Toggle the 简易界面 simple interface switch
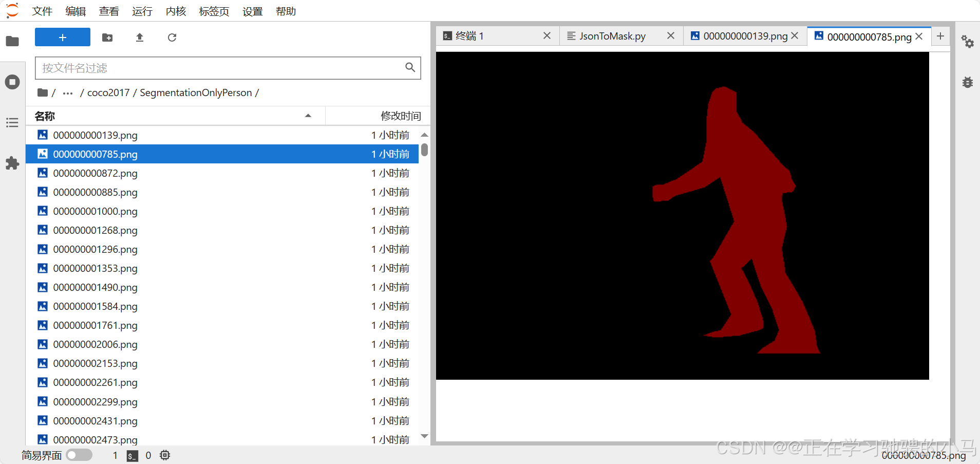This screenshot has width=980, height=464. pyautogui.click(x=79, y=455)
